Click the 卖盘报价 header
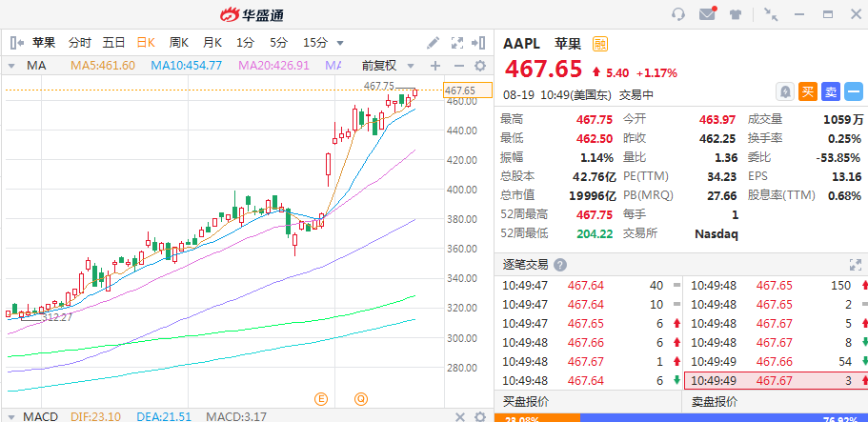 (x=715, y=401)
